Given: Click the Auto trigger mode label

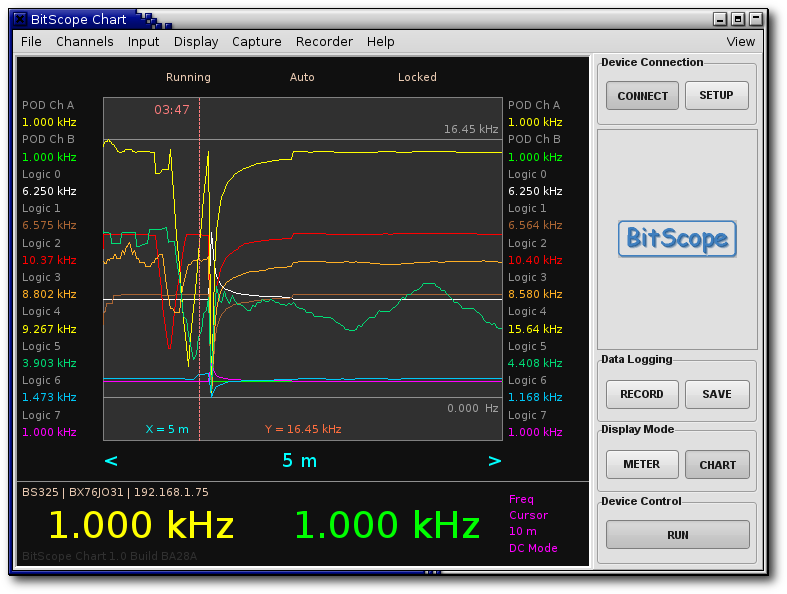Looking at the screenshot, I should pos(302,77).
